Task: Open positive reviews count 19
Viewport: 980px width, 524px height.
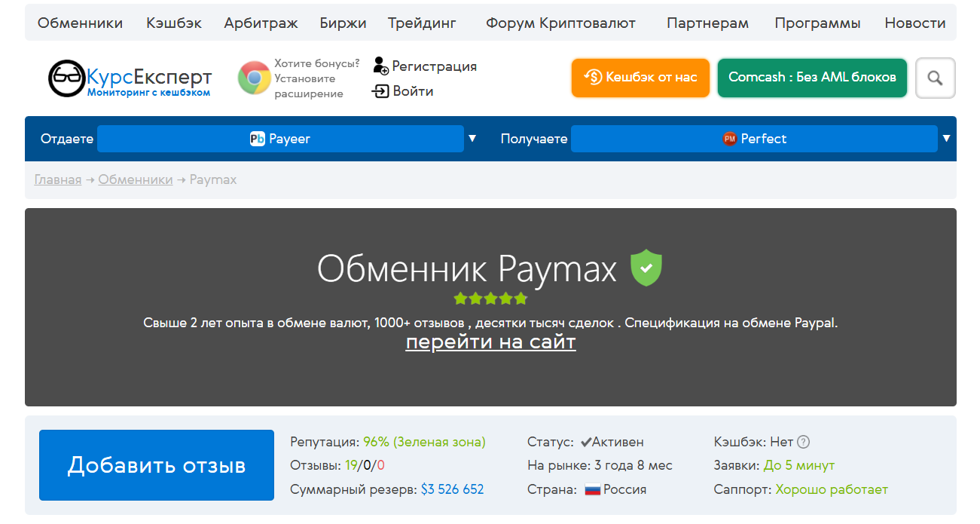Action: (x=351, y=465)
